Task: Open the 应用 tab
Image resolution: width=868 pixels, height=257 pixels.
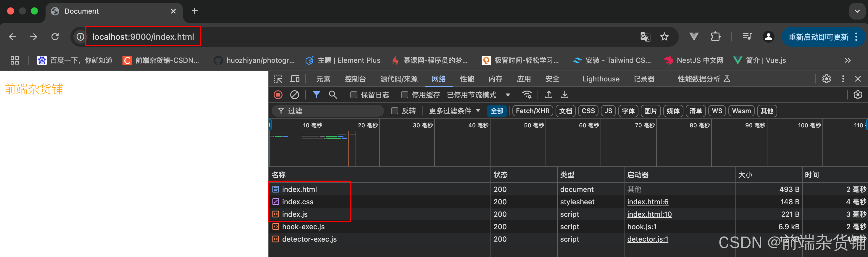Action: point(524,79)
